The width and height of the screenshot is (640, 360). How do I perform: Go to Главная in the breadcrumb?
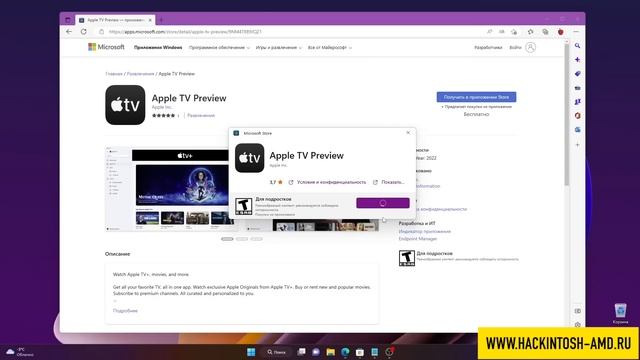pyautogui.click(x=114, y=74)
